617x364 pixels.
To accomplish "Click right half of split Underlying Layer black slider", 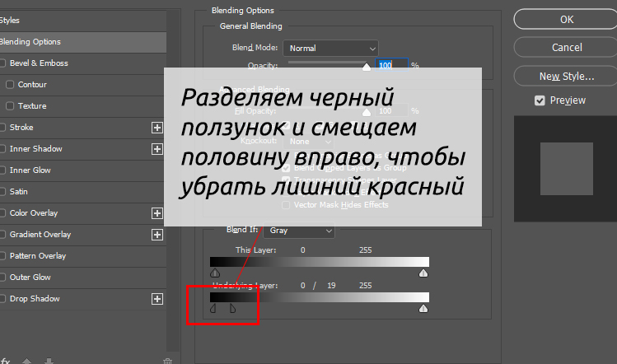I will 232,309.
